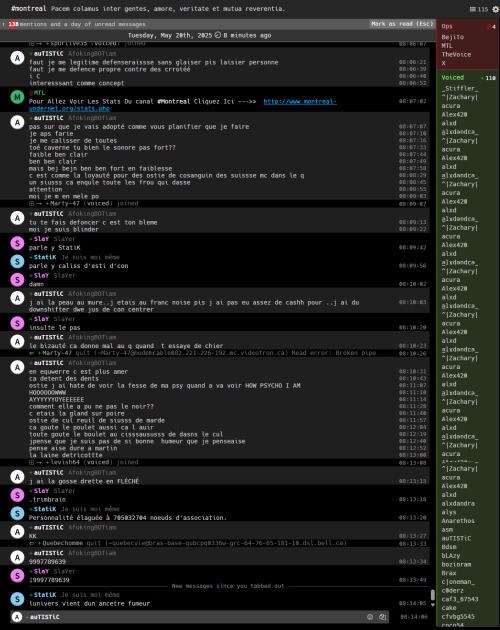Click the emoji picker icon in message box
Screen dimensions: 500x630
(x=370, y=617)
